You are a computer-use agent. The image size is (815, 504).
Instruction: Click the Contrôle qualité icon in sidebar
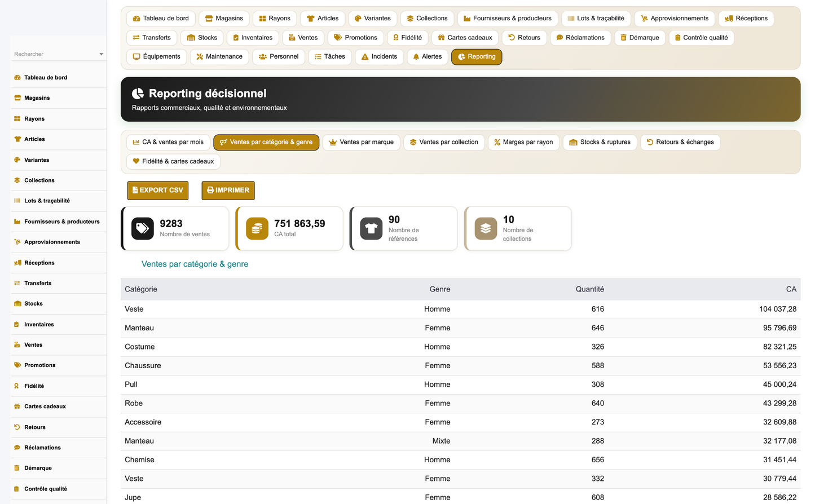click(17, 489)
